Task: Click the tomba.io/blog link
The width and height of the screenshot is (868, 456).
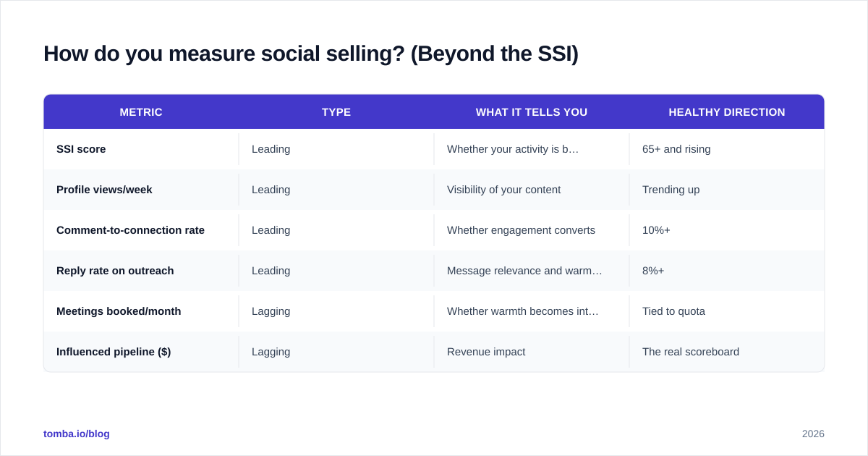Action: coord(77,434)
